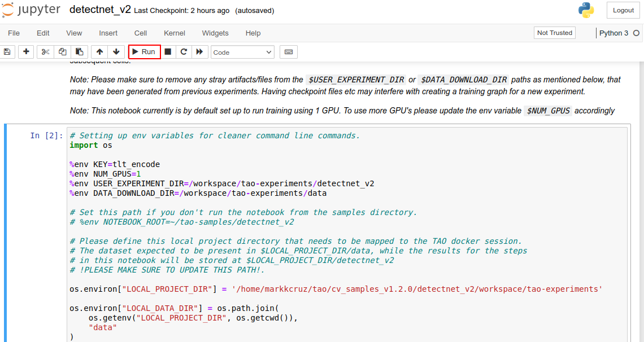Open the File menu
The width and height of the screenshot is (644, 342).
[14, 33]
